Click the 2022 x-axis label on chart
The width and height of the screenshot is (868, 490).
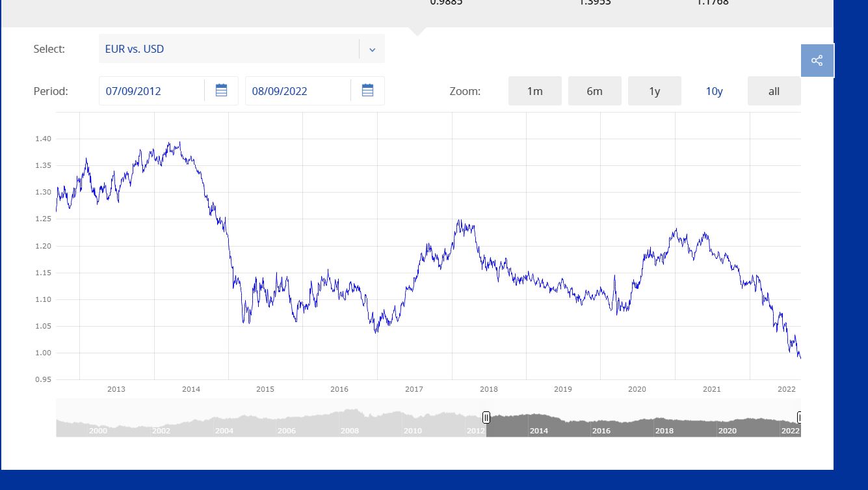click(x=787, y=389)
